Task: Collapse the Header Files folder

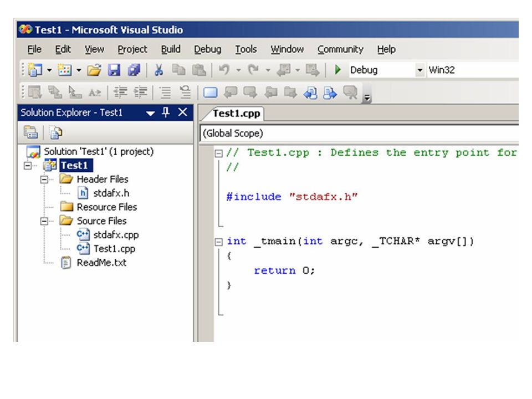Action: pos(44,180)
